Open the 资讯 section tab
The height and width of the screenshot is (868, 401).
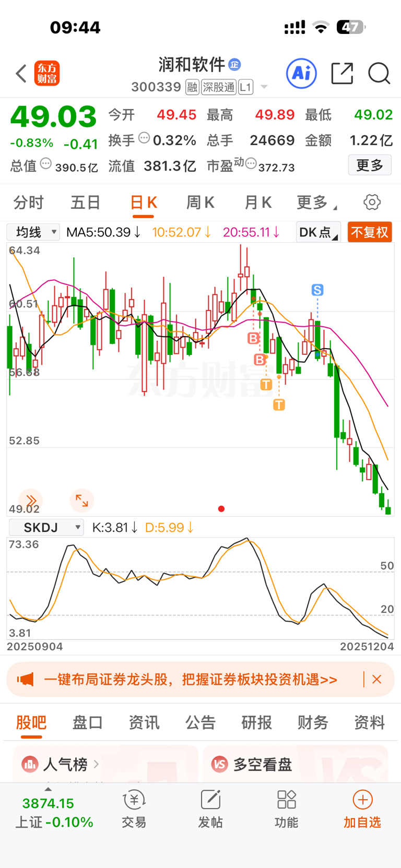[x=144, y=722]
